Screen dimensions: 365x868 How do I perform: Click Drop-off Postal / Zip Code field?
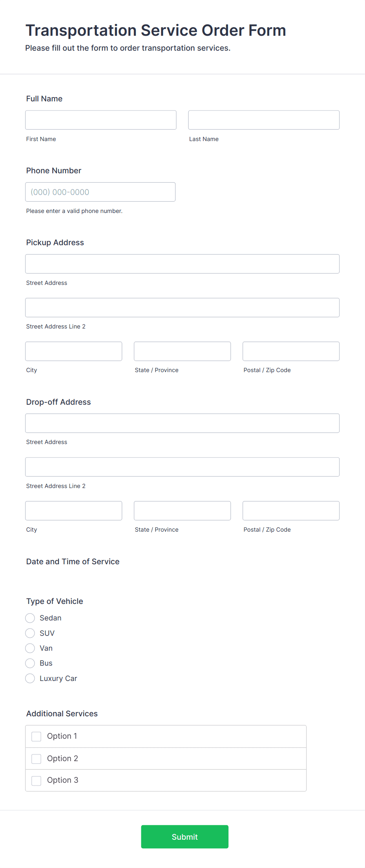(291, 511)
